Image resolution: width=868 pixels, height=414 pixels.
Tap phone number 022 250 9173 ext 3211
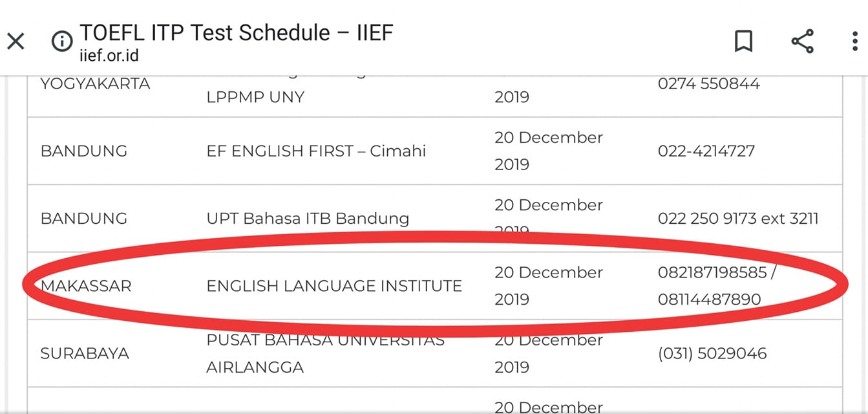[x=738, y=218]
